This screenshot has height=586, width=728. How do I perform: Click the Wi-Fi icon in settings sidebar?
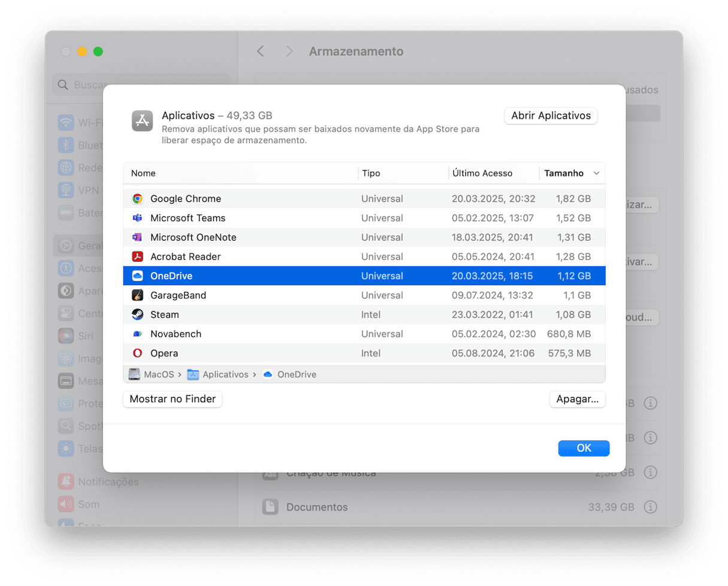coord(66,123)
